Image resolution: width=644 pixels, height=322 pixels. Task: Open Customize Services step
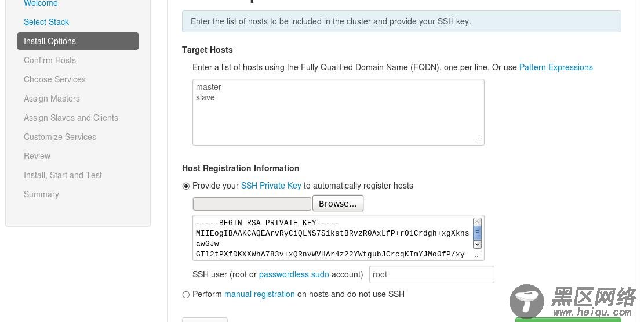pyautogui.click(x=60, y=137)
